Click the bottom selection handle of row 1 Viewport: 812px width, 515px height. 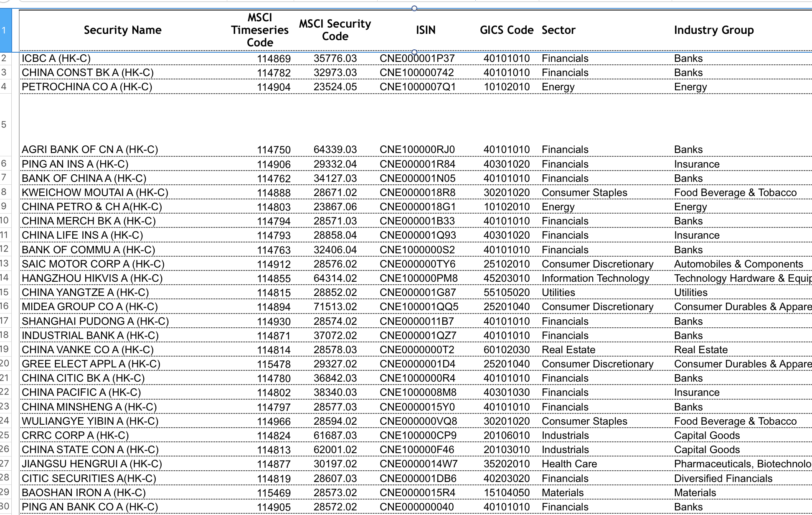coord(414,52)
